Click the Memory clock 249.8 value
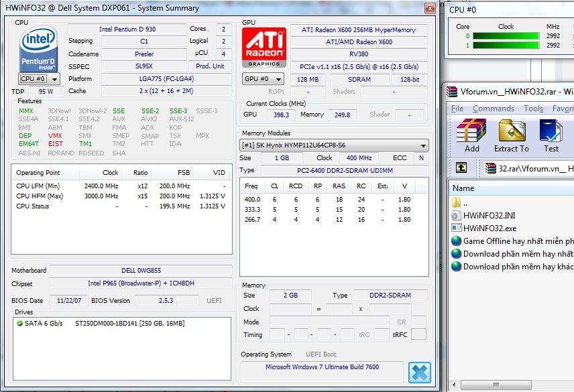Screen dimensions: 574x392 pos(342,115)
